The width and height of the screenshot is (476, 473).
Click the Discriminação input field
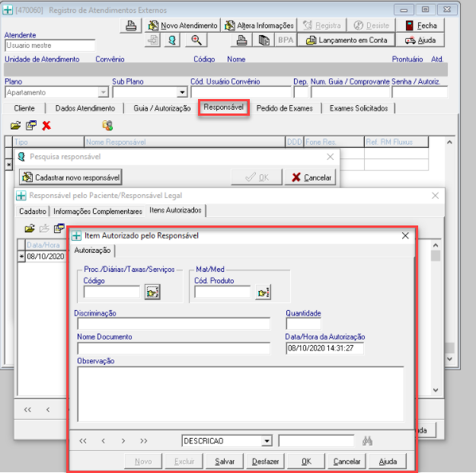click(x=174, y=324)
